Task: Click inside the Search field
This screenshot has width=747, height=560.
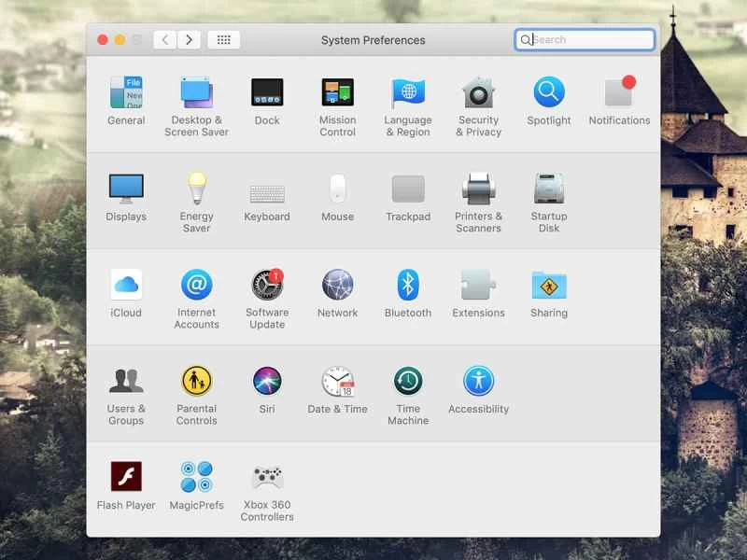Action: [585, 40]
